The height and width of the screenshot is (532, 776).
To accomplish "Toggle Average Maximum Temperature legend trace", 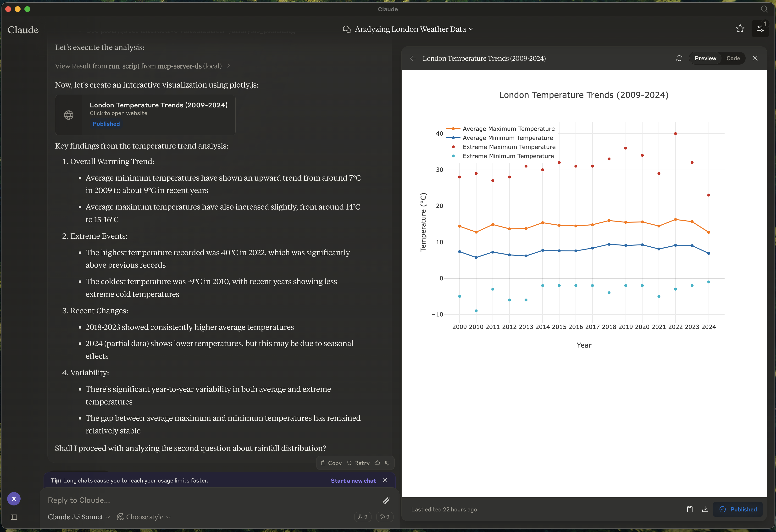I will coord(508,129).
